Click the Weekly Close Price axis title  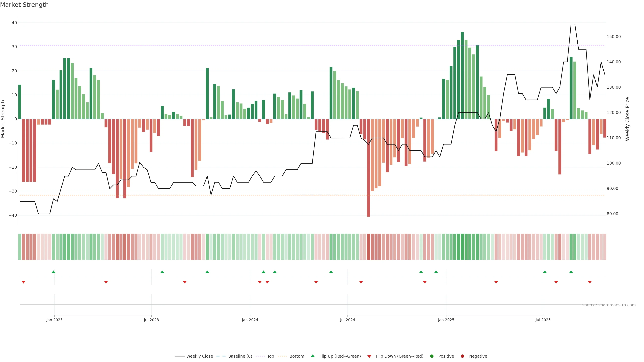(x=627, y=119)
